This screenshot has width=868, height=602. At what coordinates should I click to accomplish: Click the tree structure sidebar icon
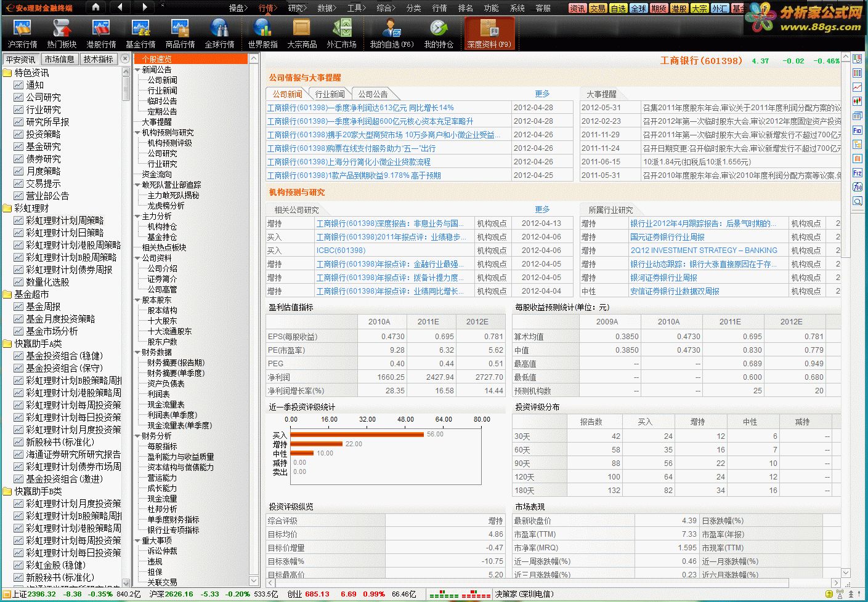857,144
